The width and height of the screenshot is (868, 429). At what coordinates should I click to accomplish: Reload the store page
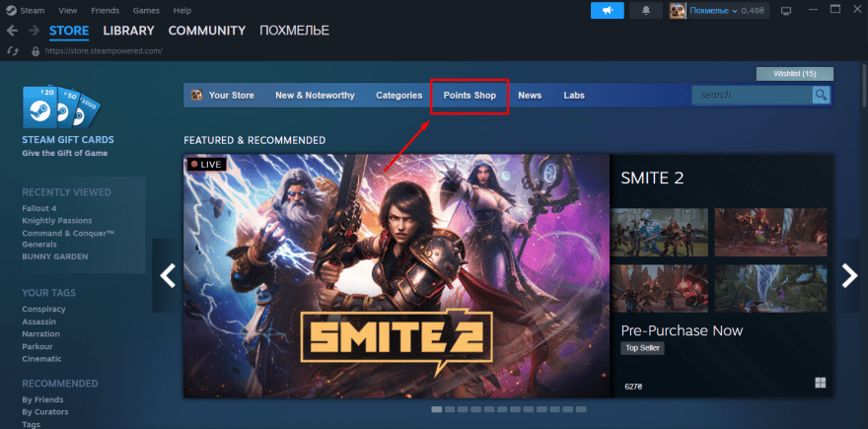point(12,50)
